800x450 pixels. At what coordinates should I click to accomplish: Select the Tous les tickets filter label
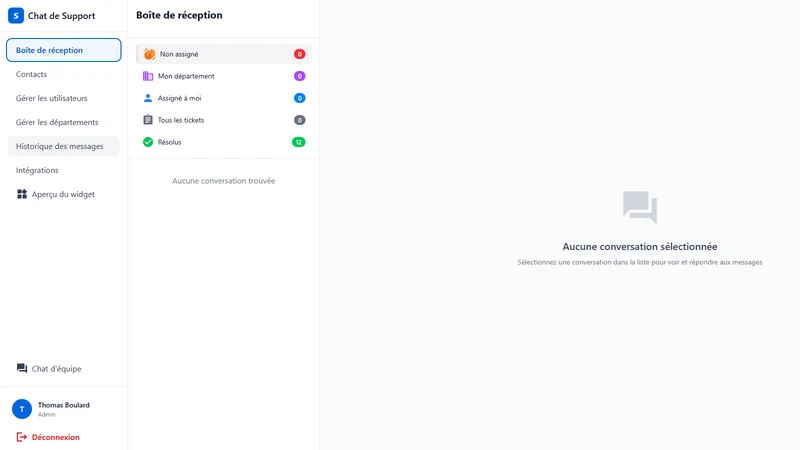pyautogui.click(x=181, y=120)
